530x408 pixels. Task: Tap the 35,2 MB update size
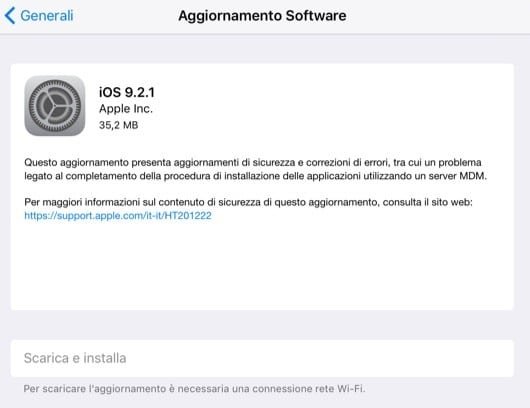(x=119, y=125)
